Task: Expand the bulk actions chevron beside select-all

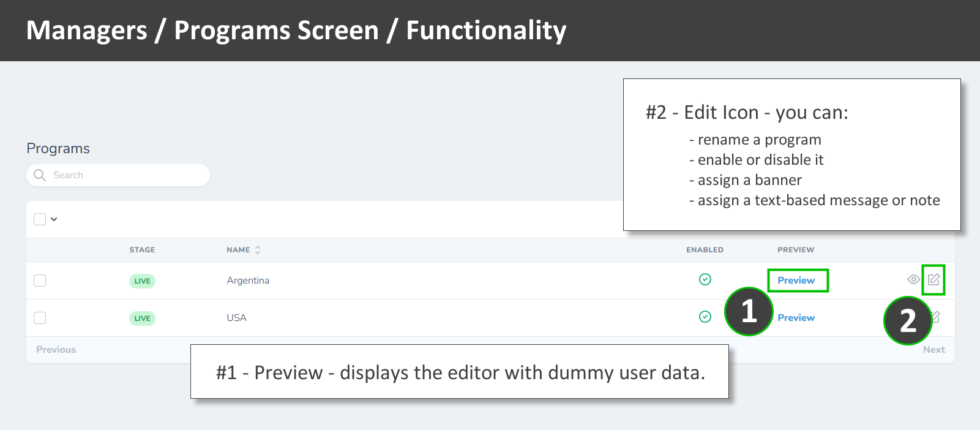Action: (54, 219)
